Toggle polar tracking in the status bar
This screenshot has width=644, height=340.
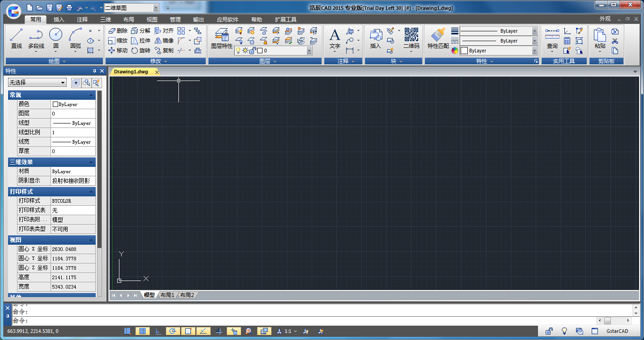[173, 331]
